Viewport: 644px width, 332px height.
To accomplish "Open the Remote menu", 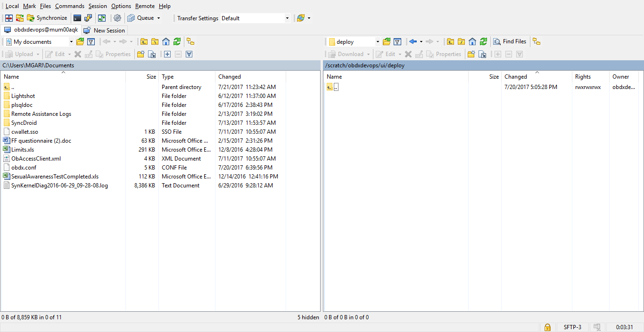I will (145, 6).
